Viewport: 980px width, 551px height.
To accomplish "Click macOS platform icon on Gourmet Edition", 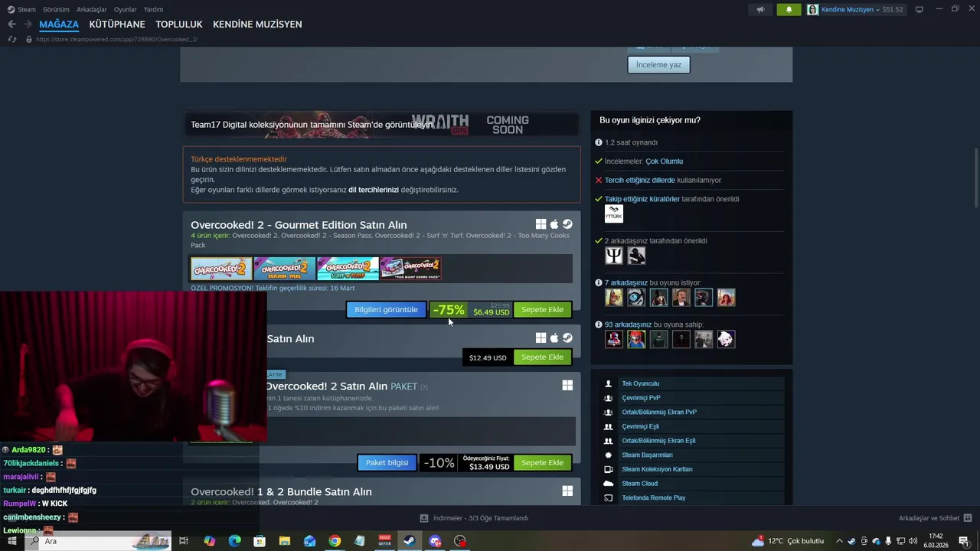I will 554,224.
